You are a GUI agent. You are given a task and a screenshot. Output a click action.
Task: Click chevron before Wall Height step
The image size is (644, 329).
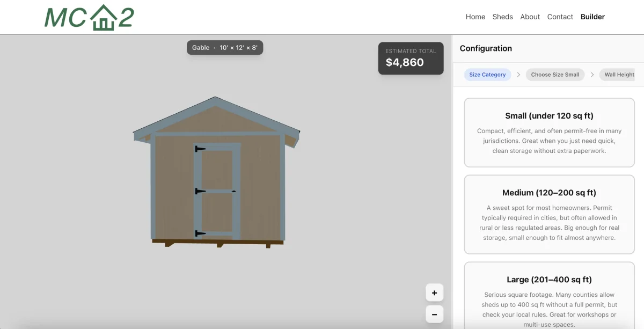(592, 75)
